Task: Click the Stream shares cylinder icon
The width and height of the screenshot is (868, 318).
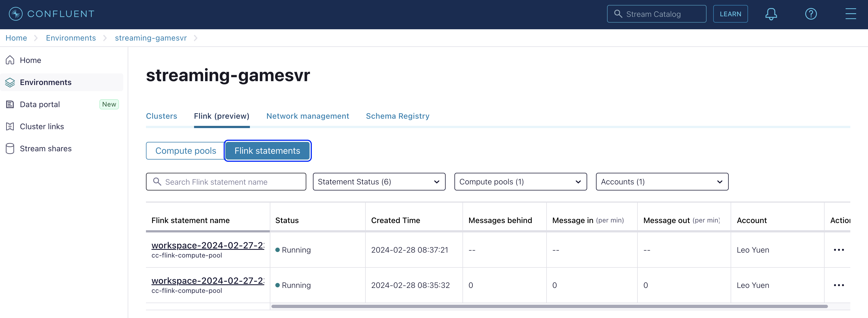Action: (10, 149)
